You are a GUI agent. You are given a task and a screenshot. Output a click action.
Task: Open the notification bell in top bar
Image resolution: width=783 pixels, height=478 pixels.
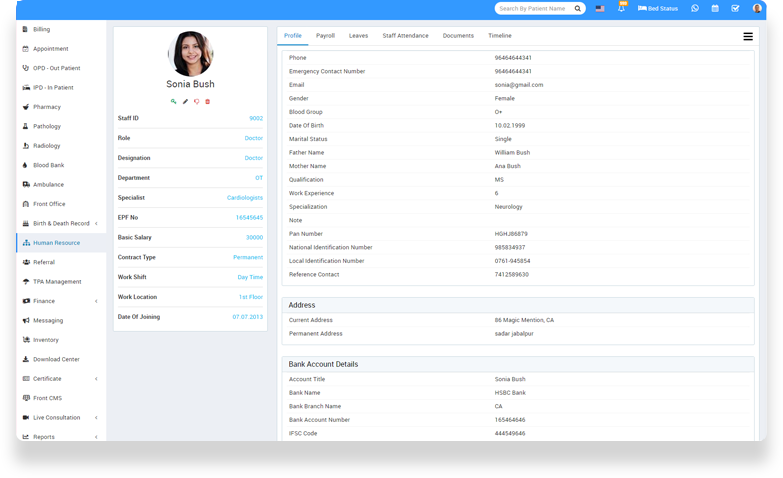click(x=621, y=9)
